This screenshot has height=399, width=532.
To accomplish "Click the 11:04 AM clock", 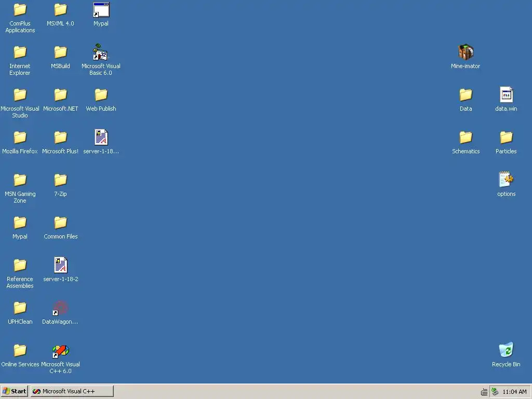I will (x=514, y=392).
